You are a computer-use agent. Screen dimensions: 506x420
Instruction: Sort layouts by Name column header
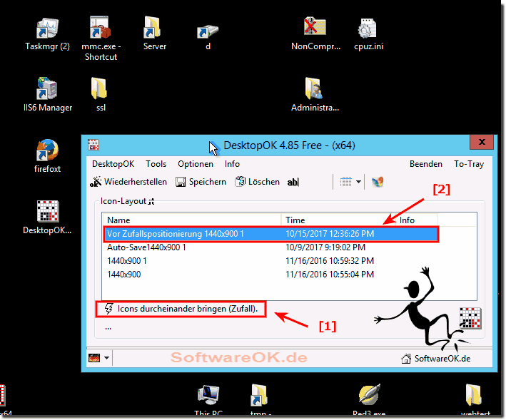click(x=192, y=220)
